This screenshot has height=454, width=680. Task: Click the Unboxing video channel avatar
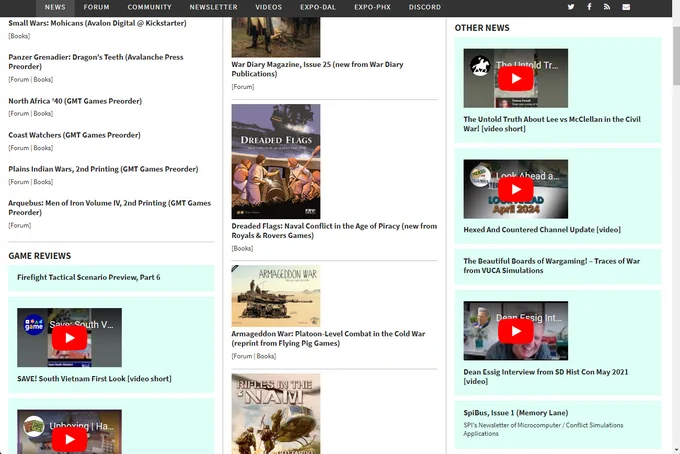coord(34,426)
